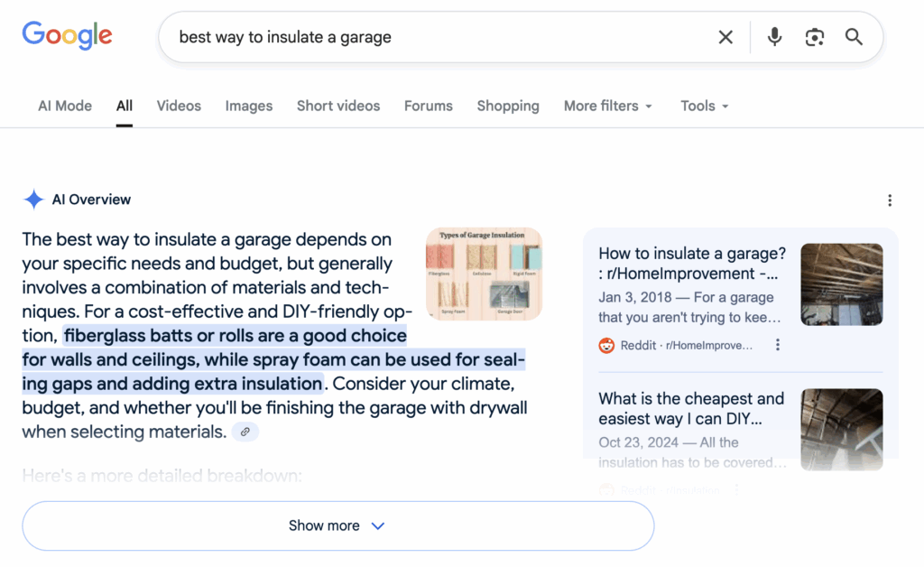The image size is (924, 567).
Task: Click the magnifying glass search icon
Action: pyautogui.click(x=854, y=37)
